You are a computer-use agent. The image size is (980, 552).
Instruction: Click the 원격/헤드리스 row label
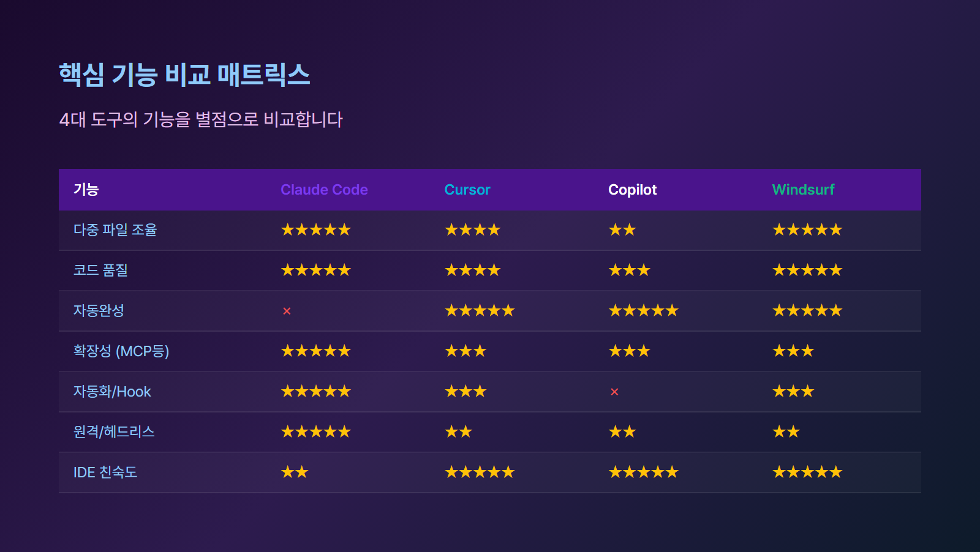tap(114, 432)
